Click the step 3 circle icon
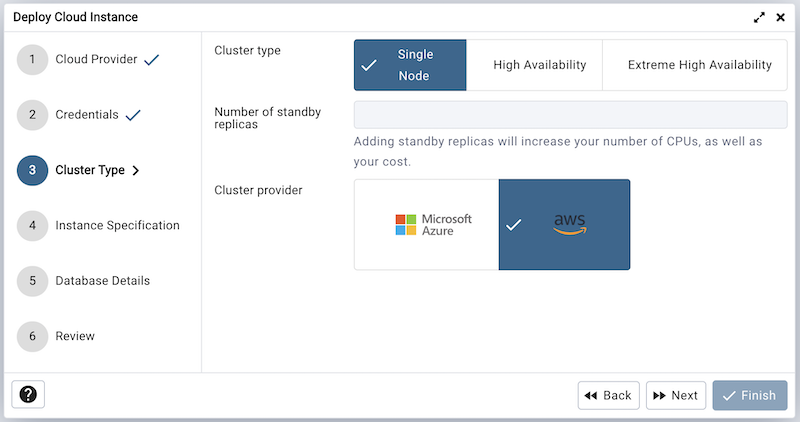 [32, 170]
